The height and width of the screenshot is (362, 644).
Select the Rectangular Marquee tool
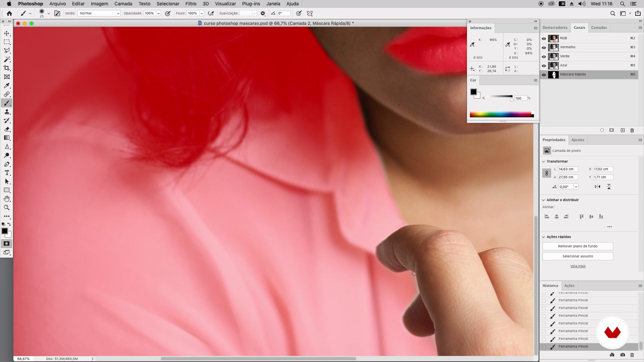[x=7, y=42]
